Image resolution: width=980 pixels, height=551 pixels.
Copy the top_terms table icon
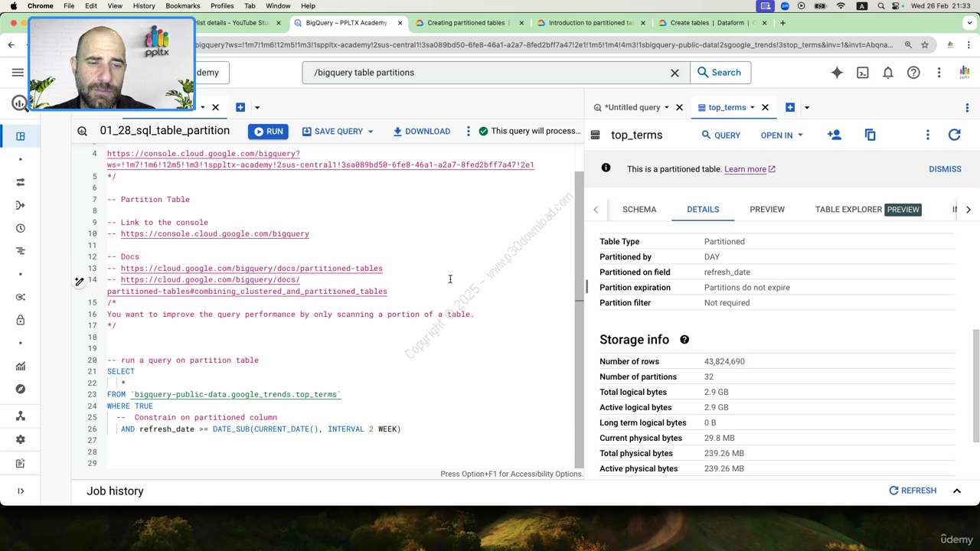[x=871, y=135]
